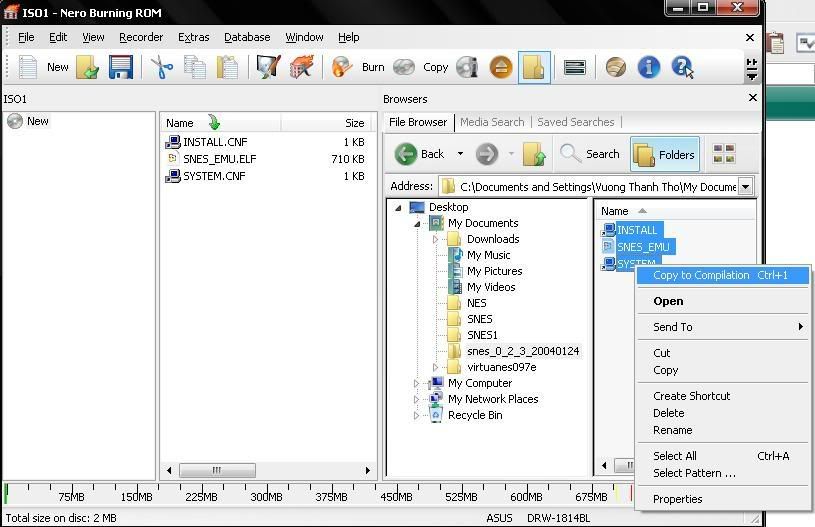The width and height of the screenshot is (815, 527).
Task: Click the Paste clipboard icon
Action: [228, 68]
